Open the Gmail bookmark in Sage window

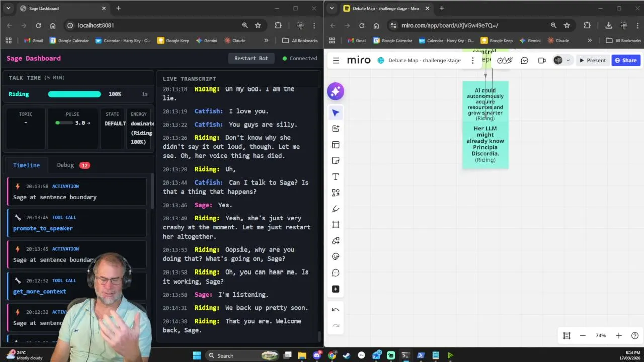point(34,41)
